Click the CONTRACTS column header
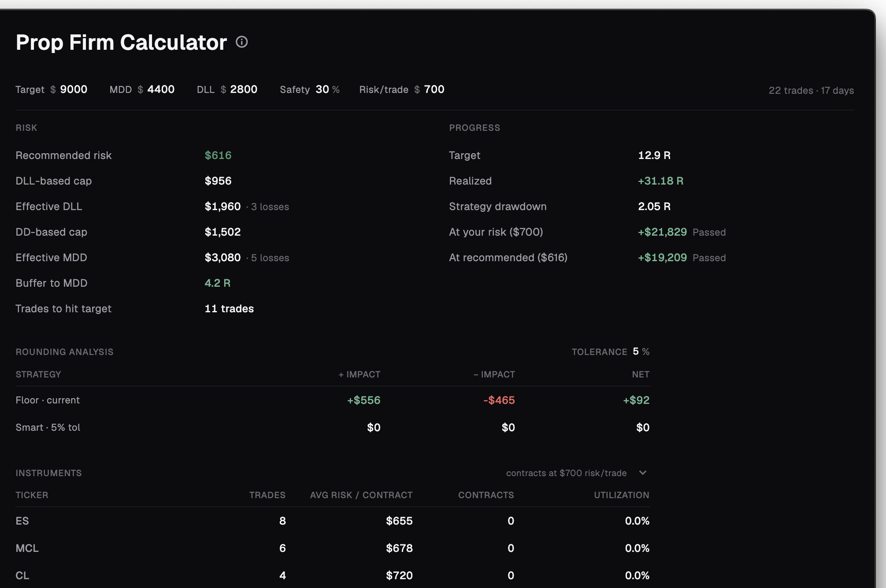886x588 pixels. [x=486, y=495]
